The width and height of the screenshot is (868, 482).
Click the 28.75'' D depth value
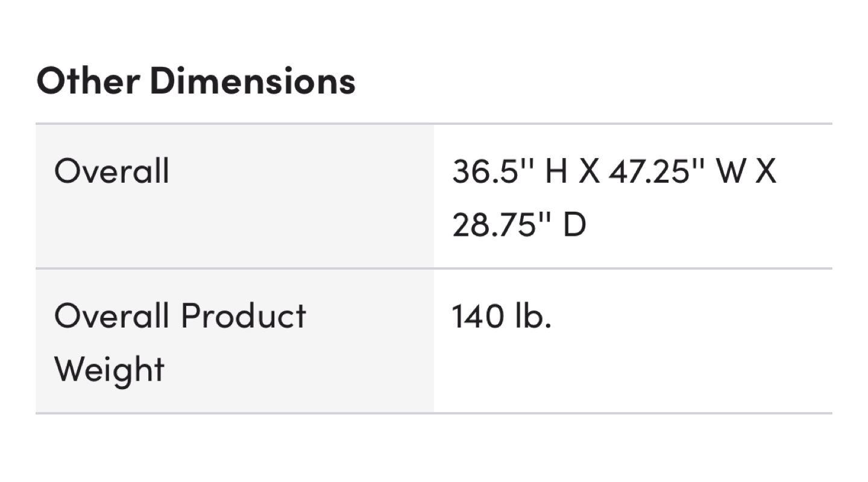[519, 225]
